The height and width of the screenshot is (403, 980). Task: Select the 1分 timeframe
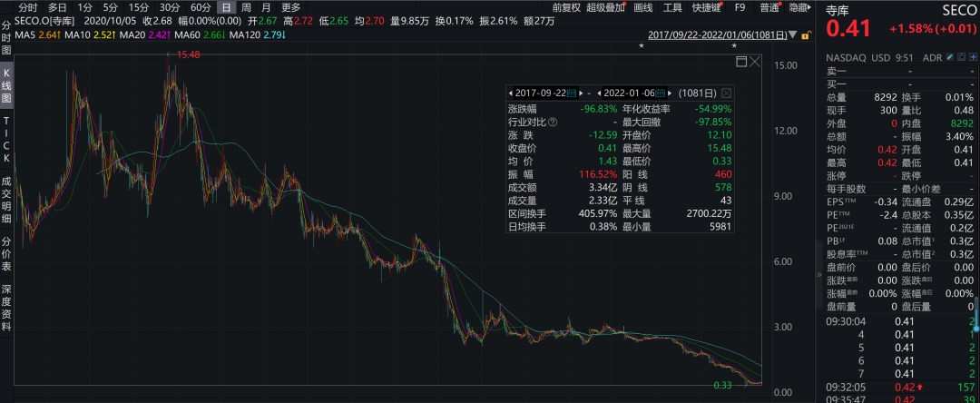tap(84, 7)
